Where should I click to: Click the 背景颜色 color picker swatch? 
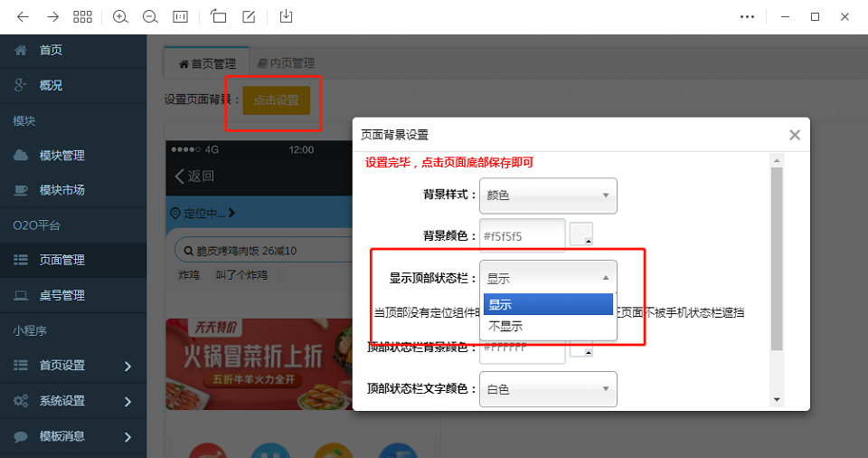click(581, 234)
